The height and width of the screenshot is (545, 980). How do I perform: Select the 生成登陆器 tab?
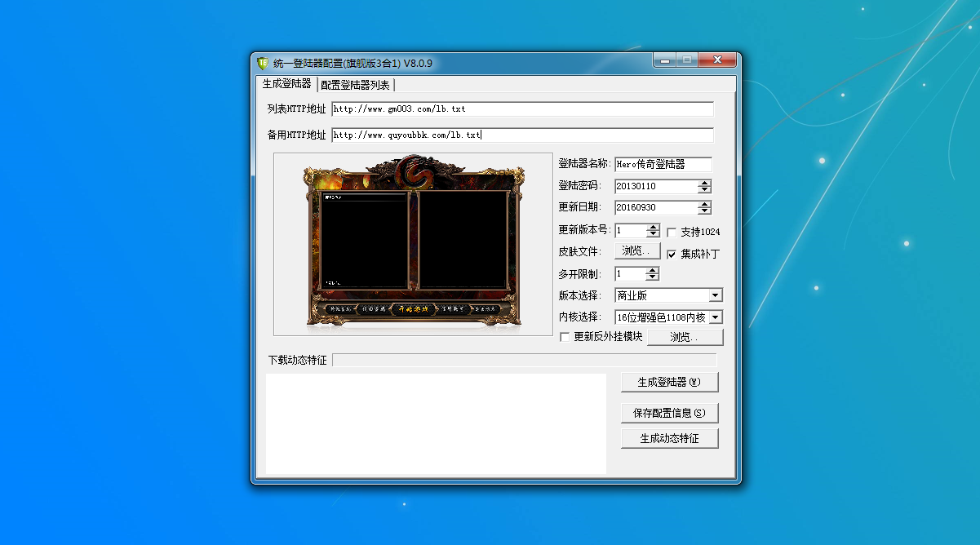[286, 84]
